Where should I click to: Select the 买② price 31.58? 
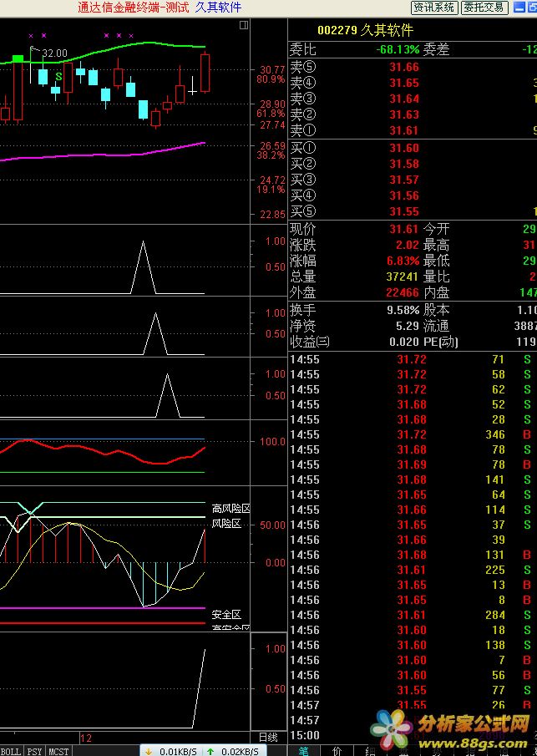click(404, 164)
